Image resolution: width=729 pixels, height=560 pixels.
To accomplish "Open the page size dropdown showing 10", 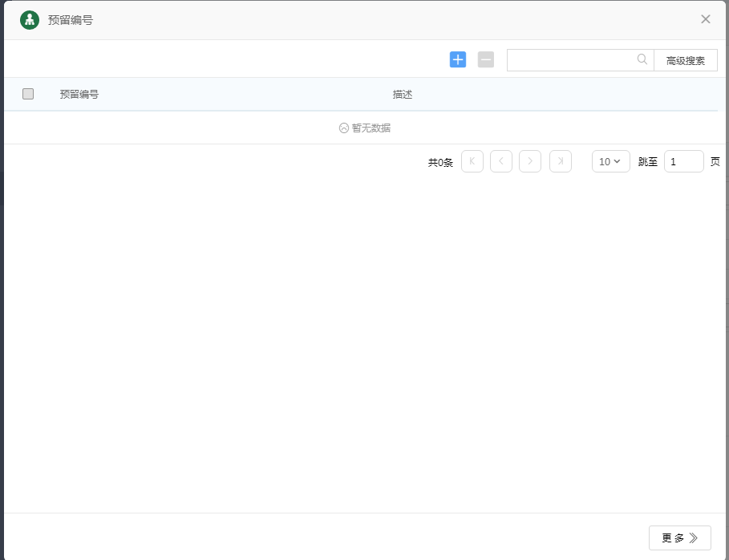I will pyautogui.click(x=610, y=161).
